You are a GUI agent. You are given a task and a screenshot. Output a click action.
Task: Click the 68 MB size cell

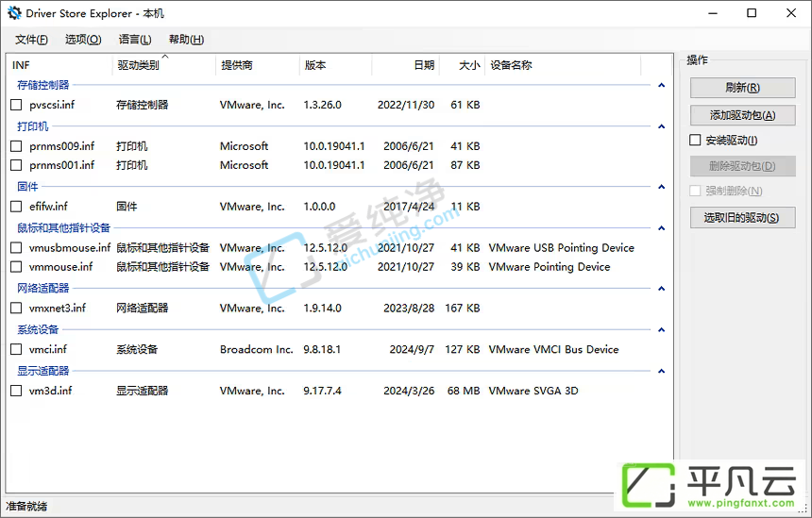tap(464, 391)
